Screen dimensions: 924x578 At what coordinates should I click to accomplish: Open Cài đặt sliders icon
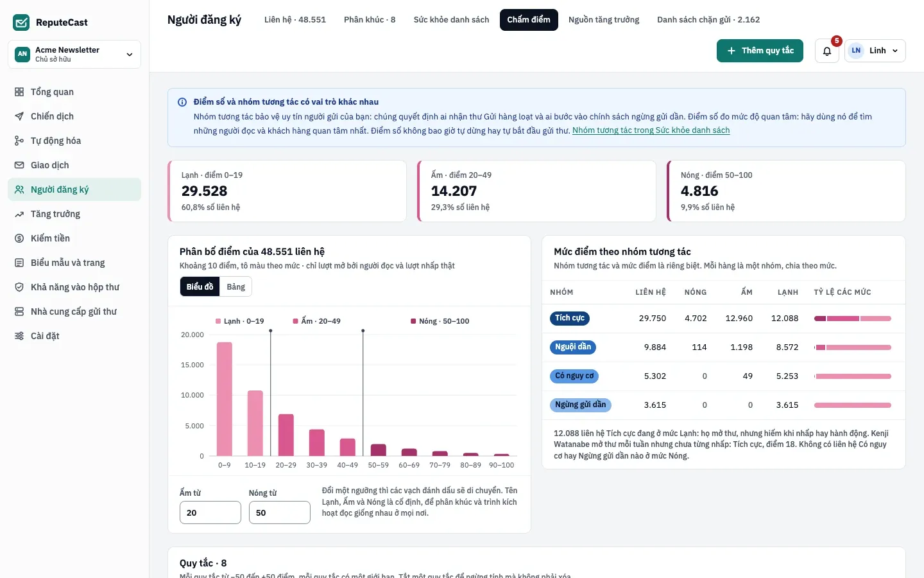pyautogui.click(x=19, y=336)
